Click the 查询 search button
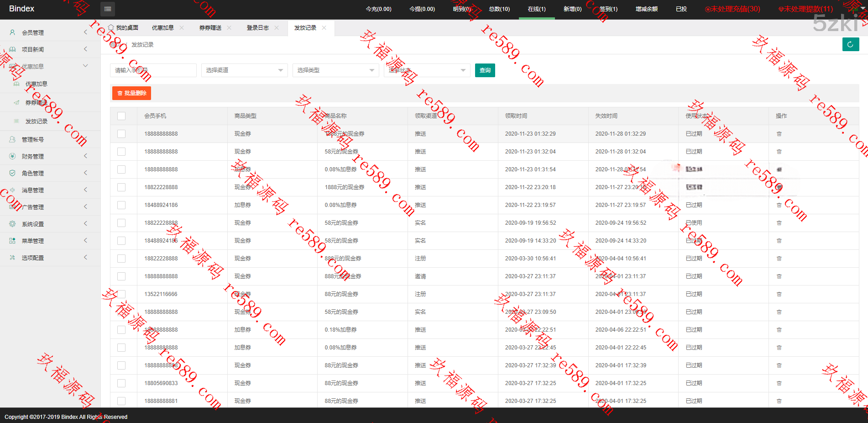Image resolution: width=868 pixels, height=423 pixels. pos(485,70)
